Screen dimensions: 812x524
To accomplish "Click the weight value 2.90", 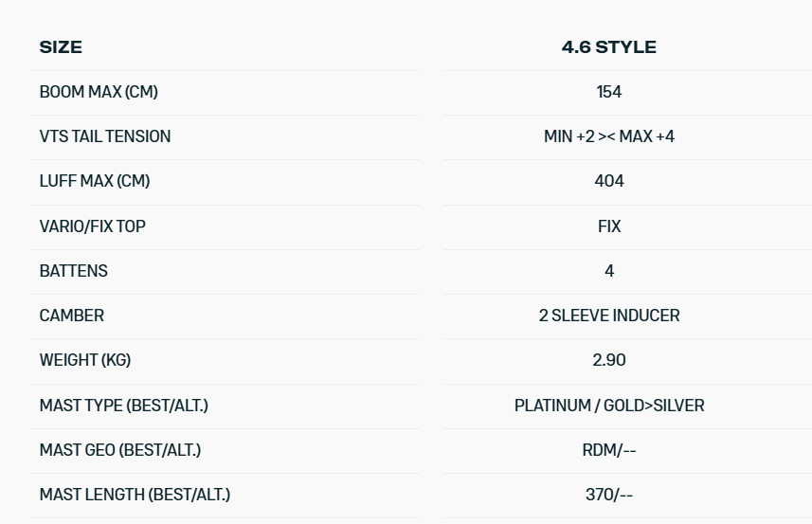I will click(x=608, y=360).
